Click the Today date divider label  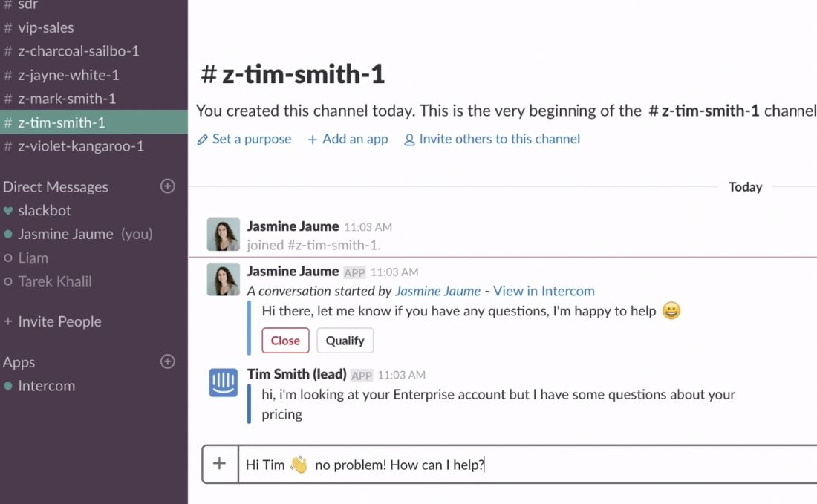click(x=745, y=187)
